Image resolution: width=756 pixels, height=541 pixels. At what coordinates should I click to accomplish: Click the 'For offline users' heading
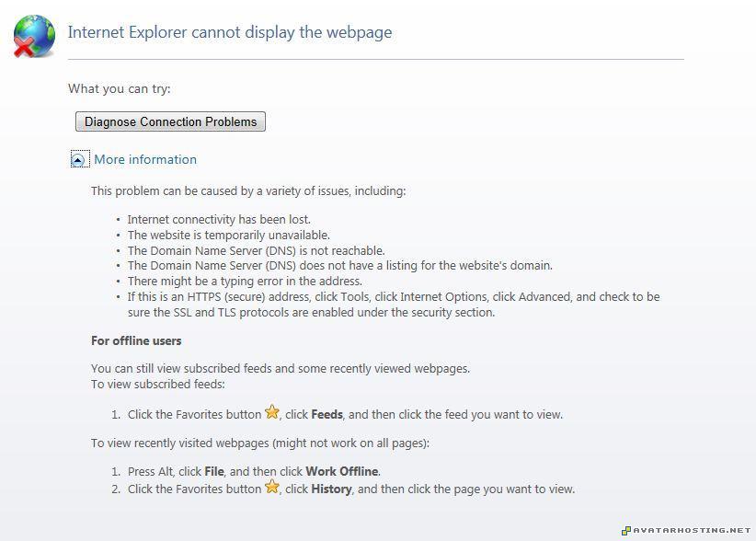[x=136, y=340]
